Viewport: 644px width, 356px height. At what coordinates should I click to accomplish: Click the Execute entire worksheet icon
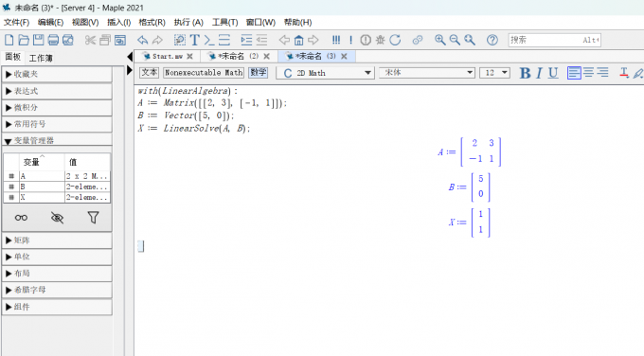[x=336, y=40]
